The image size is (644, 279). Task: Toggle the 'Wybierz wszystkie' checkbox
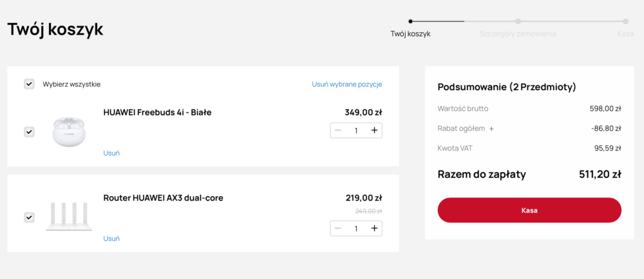pos(29,84)
